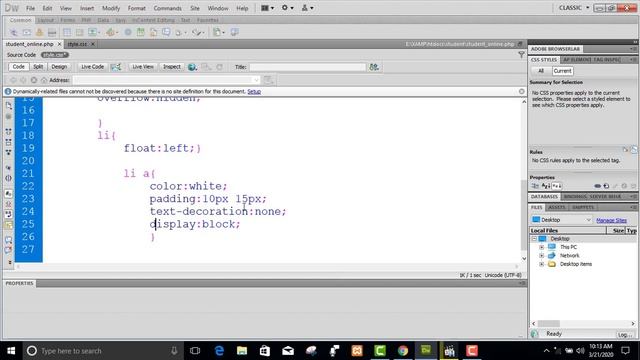Click the Images insert icon
This screenshot has width=640, height=360.
coord(94,32)
